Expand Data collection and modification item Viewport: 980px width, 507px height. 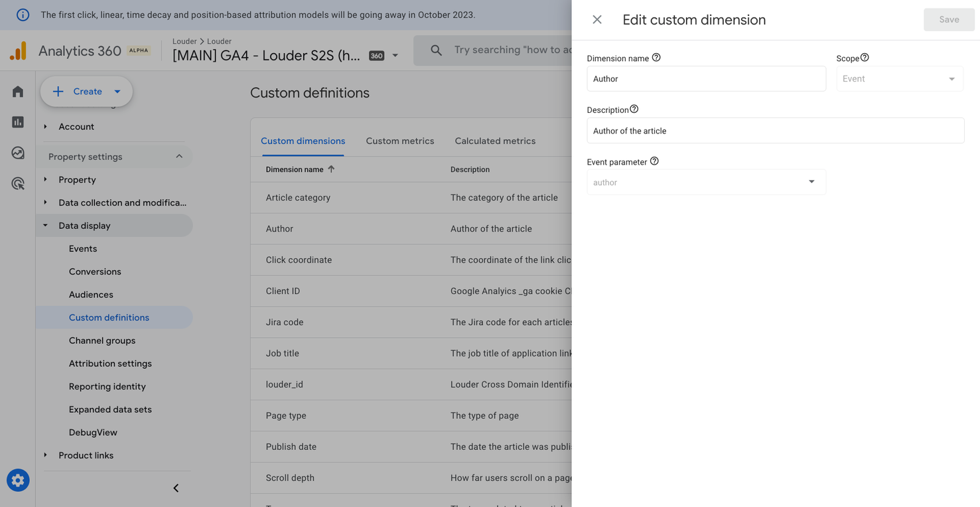click(45, 202)
